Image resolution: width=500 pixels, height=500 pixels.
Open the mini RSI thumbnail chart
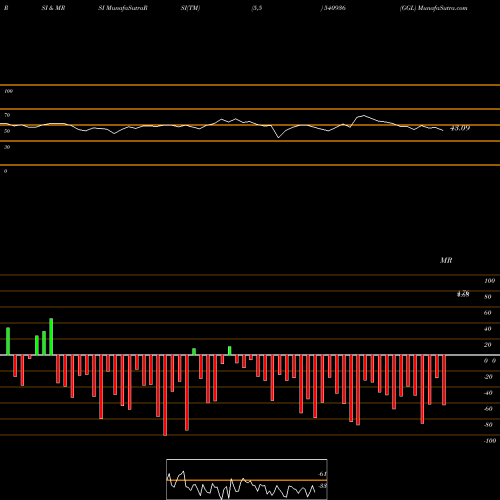point(247,479)
